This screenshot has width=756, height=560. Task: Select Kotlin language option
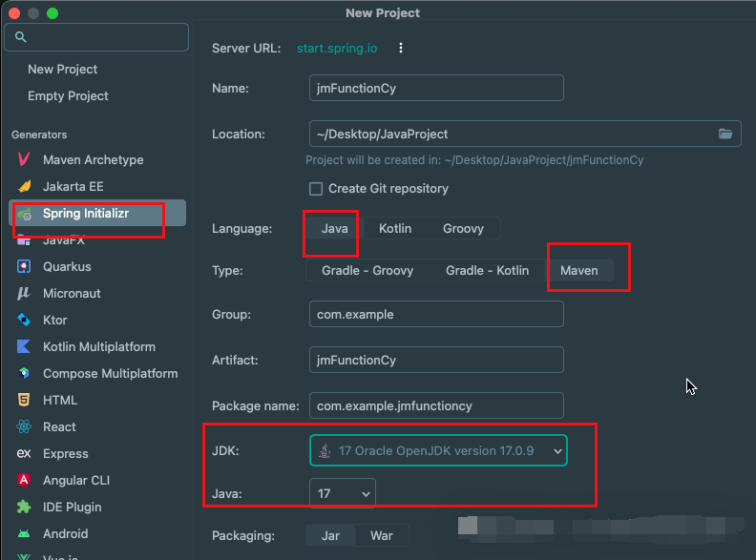click(395, 228)
